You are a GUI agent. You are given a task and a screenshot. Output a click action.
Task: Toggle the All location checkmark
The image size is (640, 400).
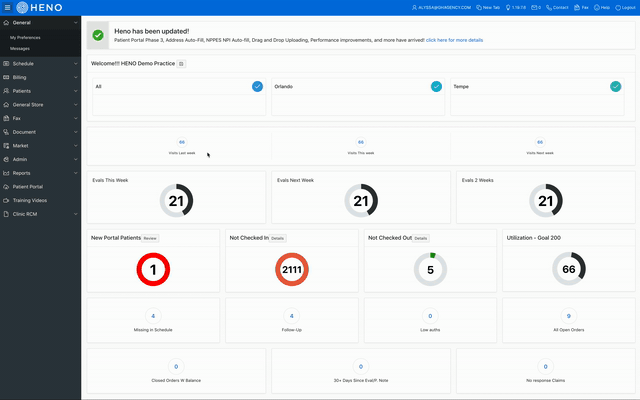(x=257, y=87)
